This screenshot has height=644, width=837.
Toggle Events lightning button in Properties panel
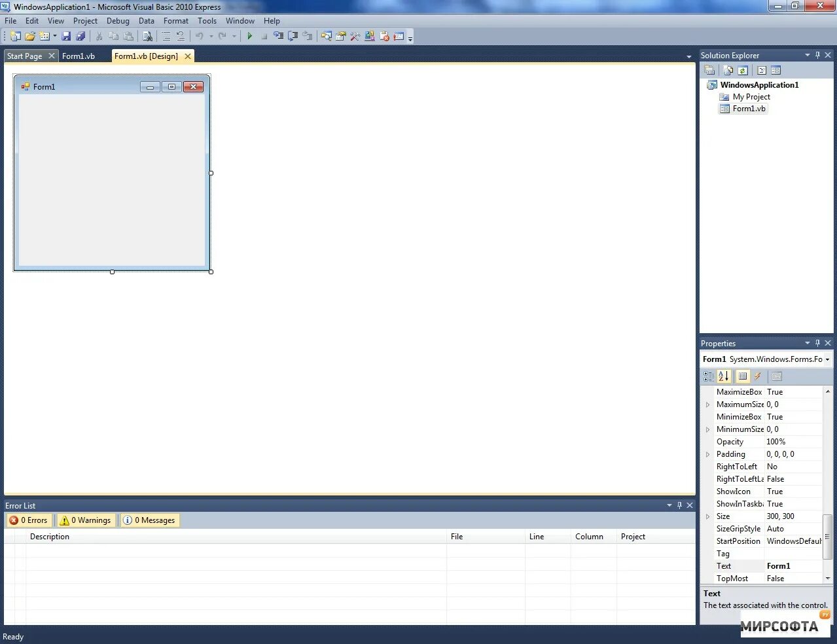[x=758, y=376]
